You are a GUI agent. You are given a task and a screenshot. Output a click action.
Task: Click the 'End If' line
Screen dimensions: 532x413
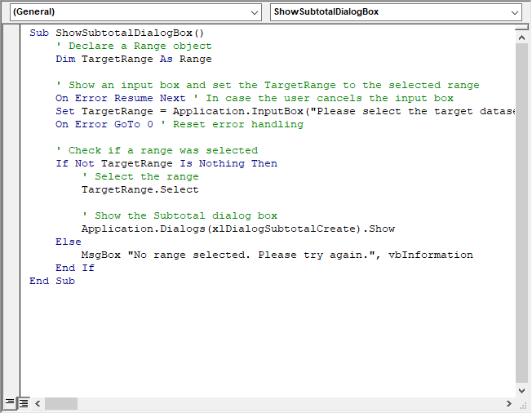click(75, 268)
